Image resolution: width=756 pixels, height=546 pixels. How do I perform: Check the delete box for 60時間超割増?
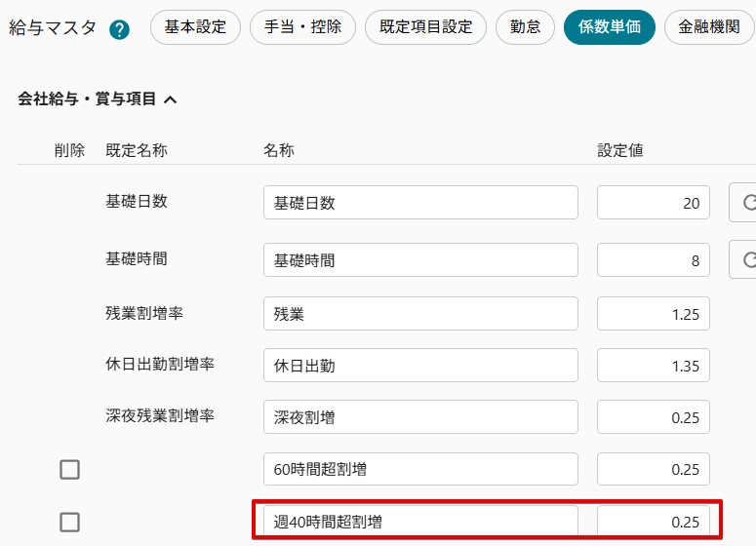[x=70, y=469]
